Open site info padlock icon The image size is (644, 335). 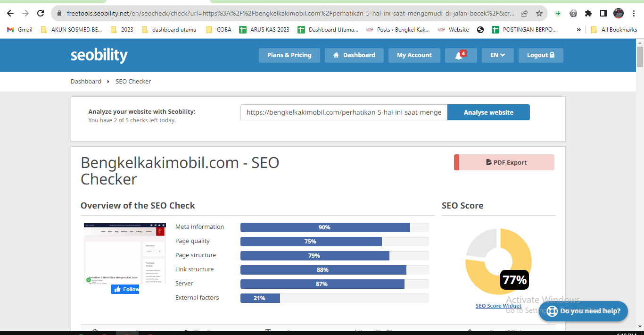59,13
